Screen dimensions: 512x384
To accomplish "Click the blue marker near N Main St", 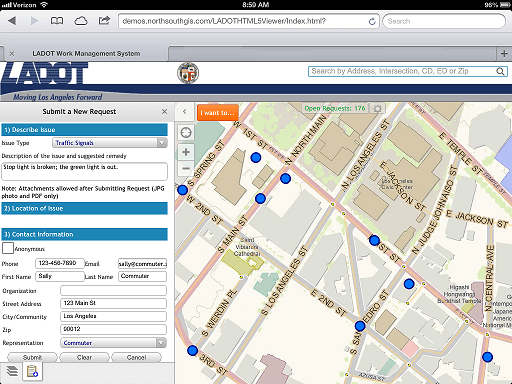I will tap(285, 179).
